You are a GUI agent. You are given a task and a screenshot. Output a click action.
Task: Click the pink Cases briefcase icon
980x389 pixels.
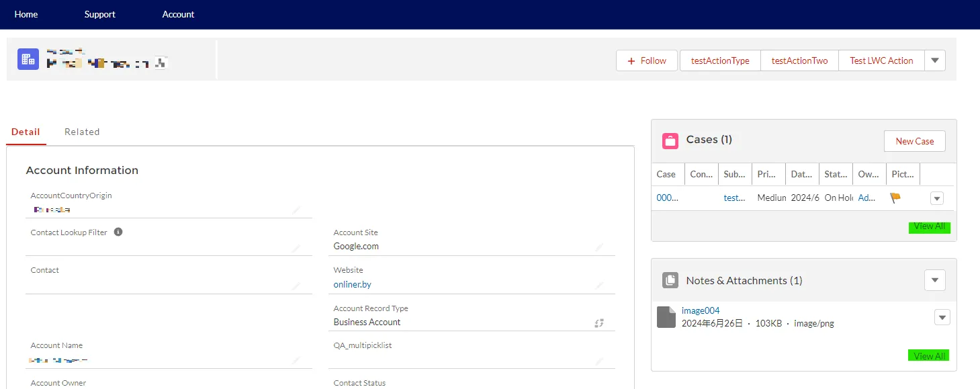(x=670, y=140)
